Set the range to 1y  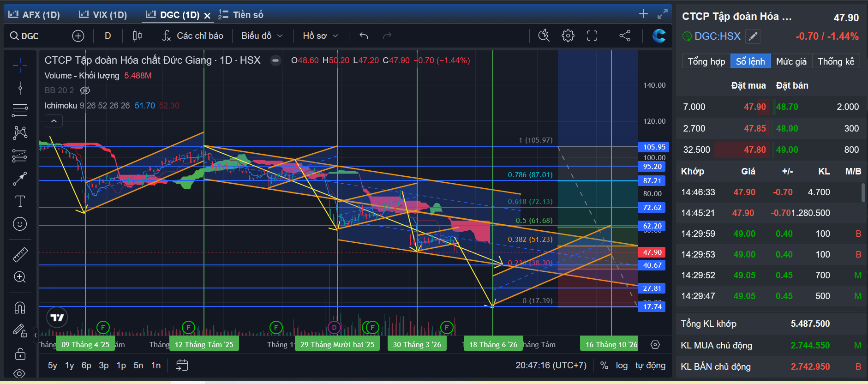click(x=70, y=366)
